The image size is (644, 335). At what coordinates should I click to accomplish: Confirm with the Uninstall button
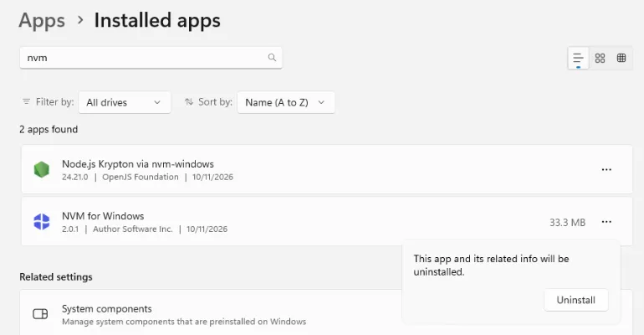click(x=575, y=300)
